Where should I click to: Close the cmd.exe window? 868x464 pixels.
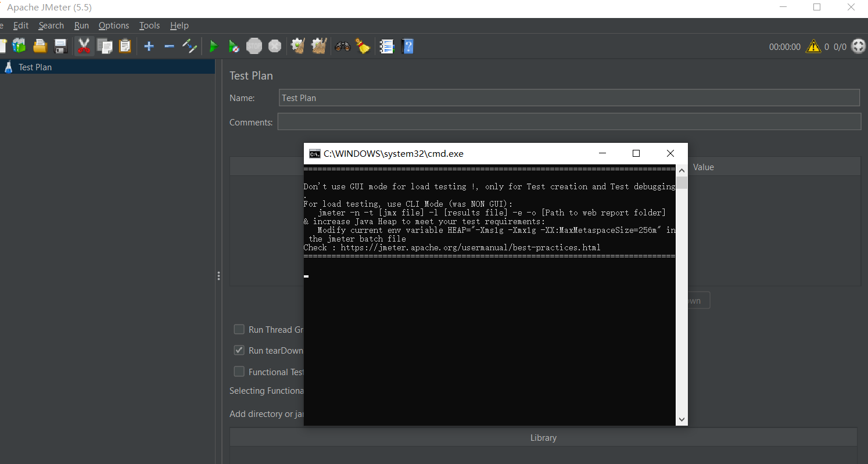(x=670, y=153)
